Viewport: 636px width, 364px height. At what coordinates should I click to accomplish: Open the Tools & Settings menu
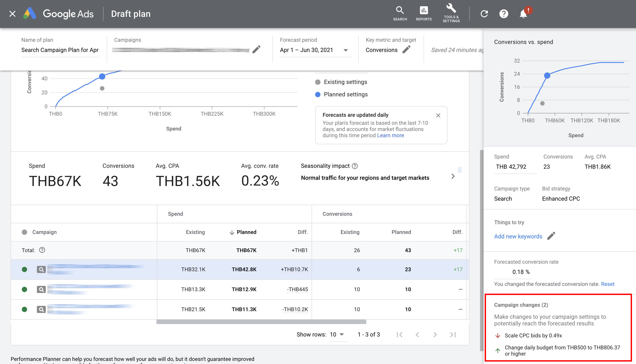point(451,13)
